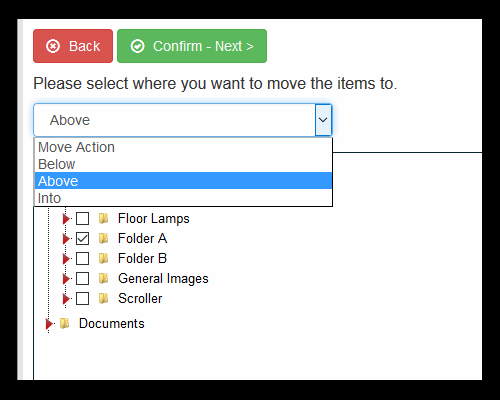The image size is (500, 400).
Task: Expand the Documents tree node
Action: point(49,324)
